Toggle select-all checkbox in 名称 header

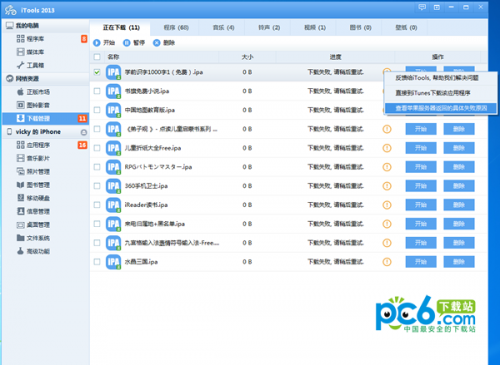pos(97,57)
